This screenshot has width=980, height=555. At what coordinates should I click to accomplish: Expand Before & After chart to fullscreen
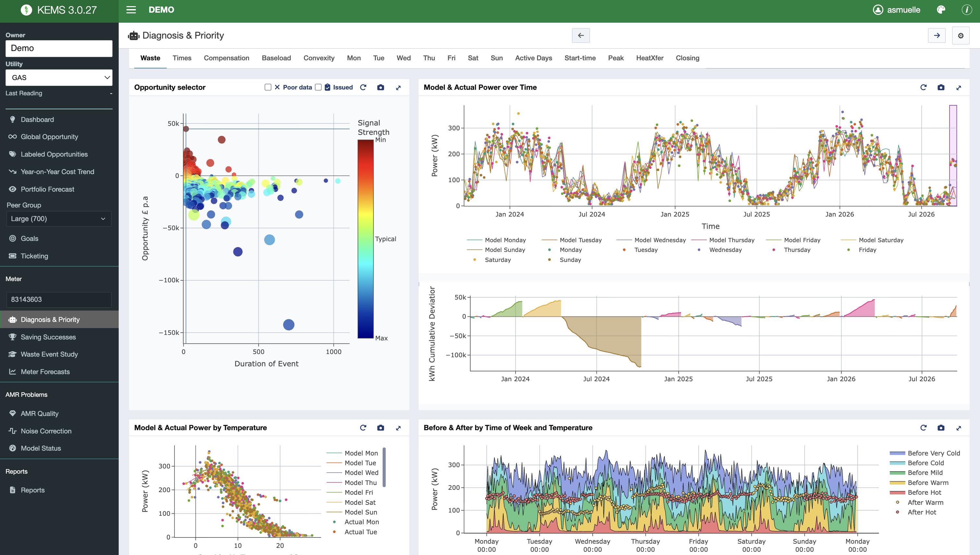point(959,428)
